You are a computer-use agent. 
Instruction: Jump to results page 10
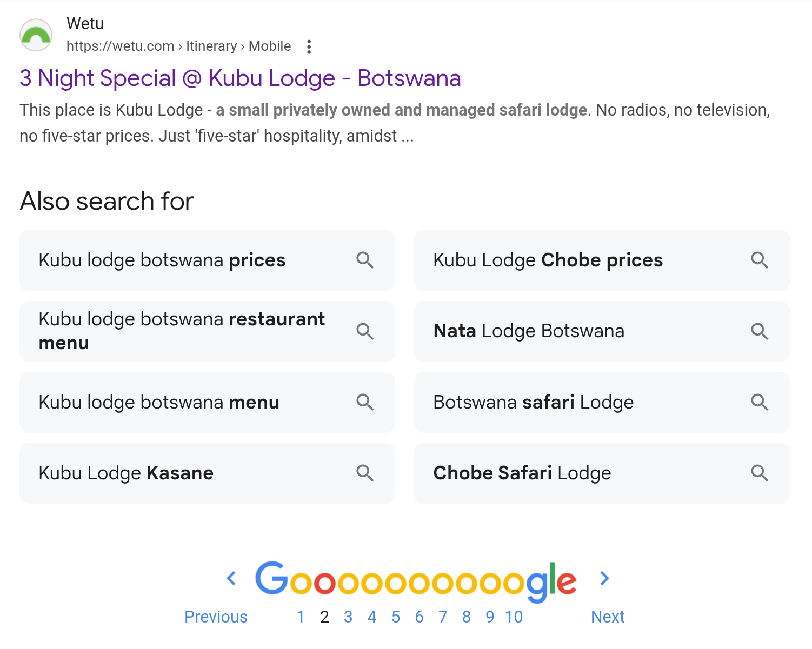pyautogui.click(x=513, y=616)
